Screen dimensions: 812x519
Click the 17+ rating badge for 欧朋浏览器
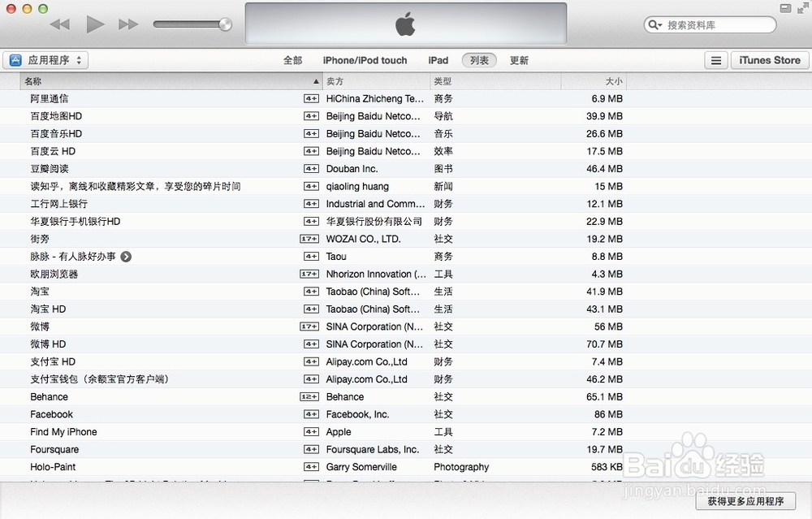coord(309,274)
